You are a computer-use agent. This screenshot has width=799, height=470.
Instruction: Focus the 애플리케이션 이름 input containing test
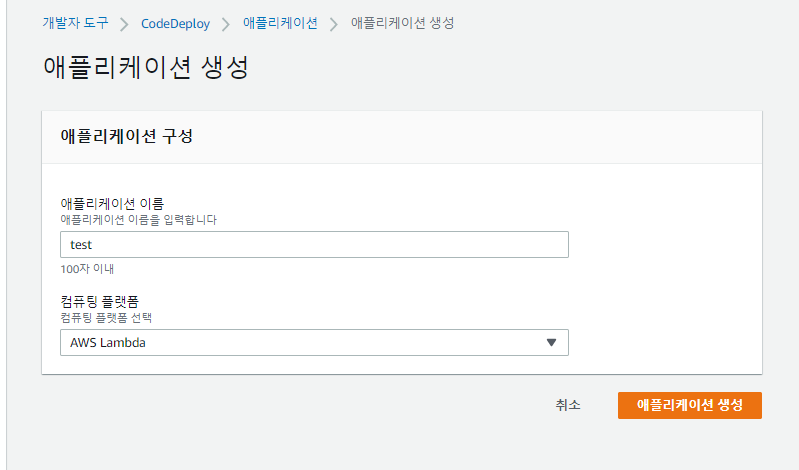coord(314,245)
